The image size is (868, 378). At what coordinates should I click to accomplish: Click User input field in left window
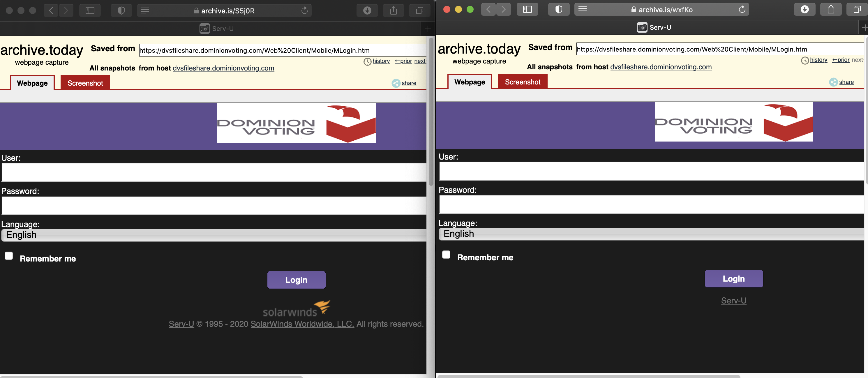[214, 172]
